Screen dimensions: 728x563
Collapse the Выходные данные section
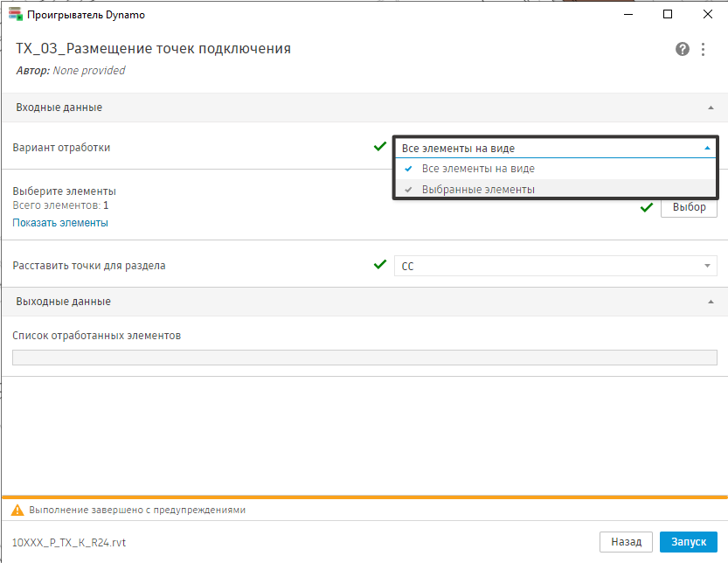710,302
